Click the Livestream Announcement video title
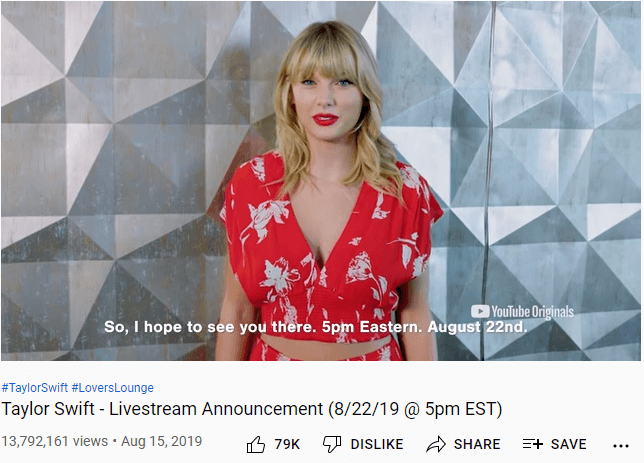 click(252, 409)
